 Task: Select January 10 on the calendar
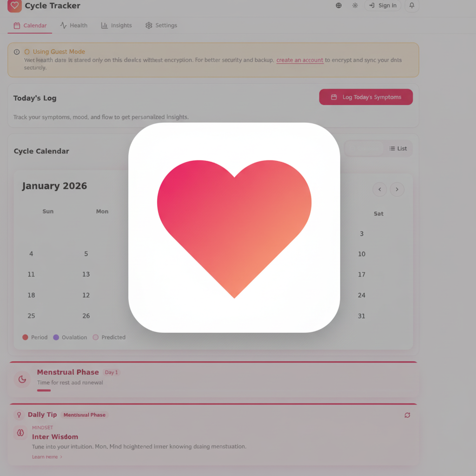pos(362,254)
